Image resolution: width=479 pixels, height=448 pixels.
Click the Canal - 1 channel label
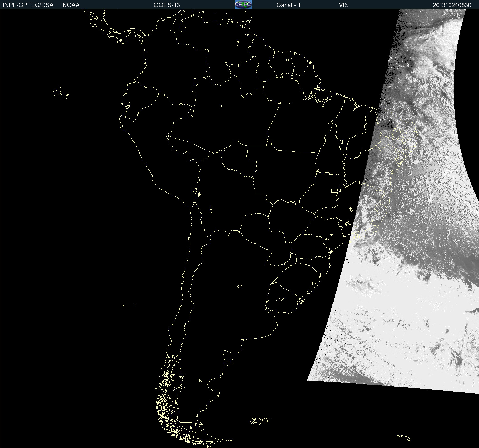pyautogui.click(x=288, y=5)
